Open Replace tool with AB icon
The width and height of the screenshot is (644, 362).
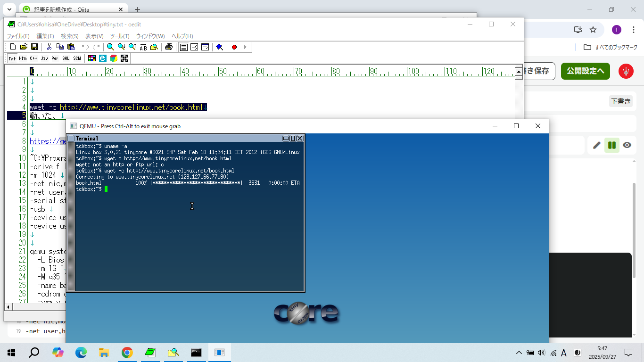point(143,47)
